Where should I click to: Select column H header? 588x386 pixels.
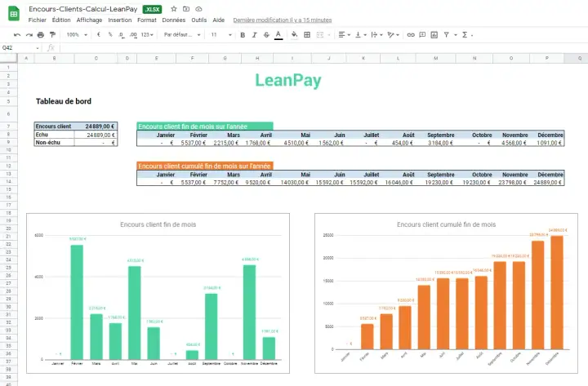click(x=257, y=58)
